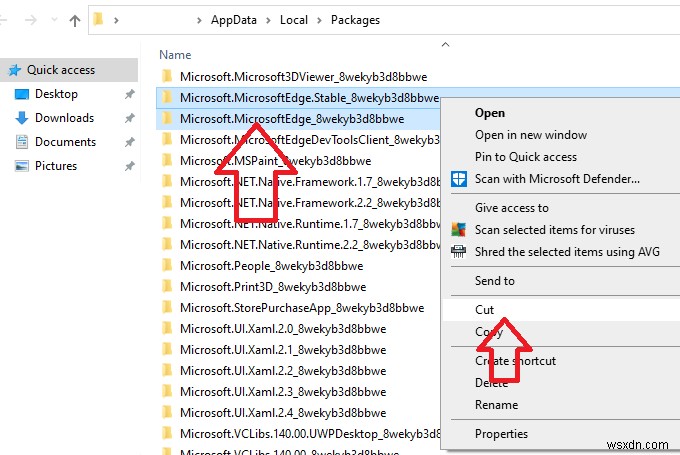Select Microsoft.NET.Native.Runtime.2.2 folder

coord(310,245)
